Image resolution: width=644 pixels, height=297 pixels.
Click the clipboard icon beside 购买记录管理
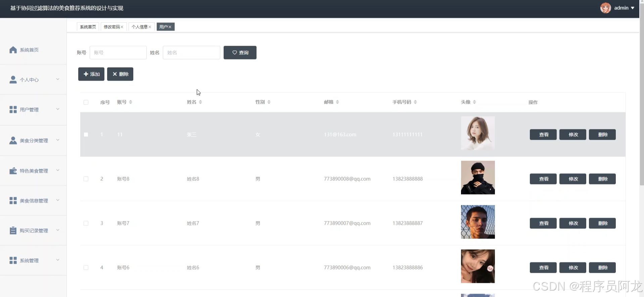pyautogui.click(x=13, y=230)
